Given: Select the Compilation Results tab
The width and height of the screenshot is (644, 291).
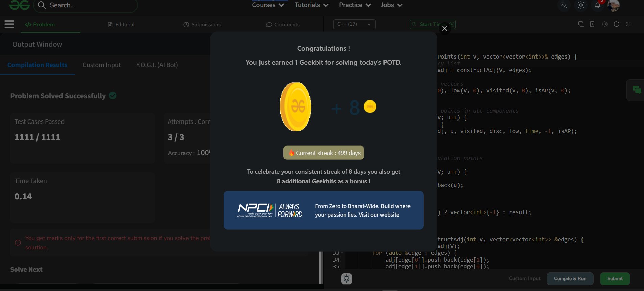Looking at the screenshot, I should (37, 65).
